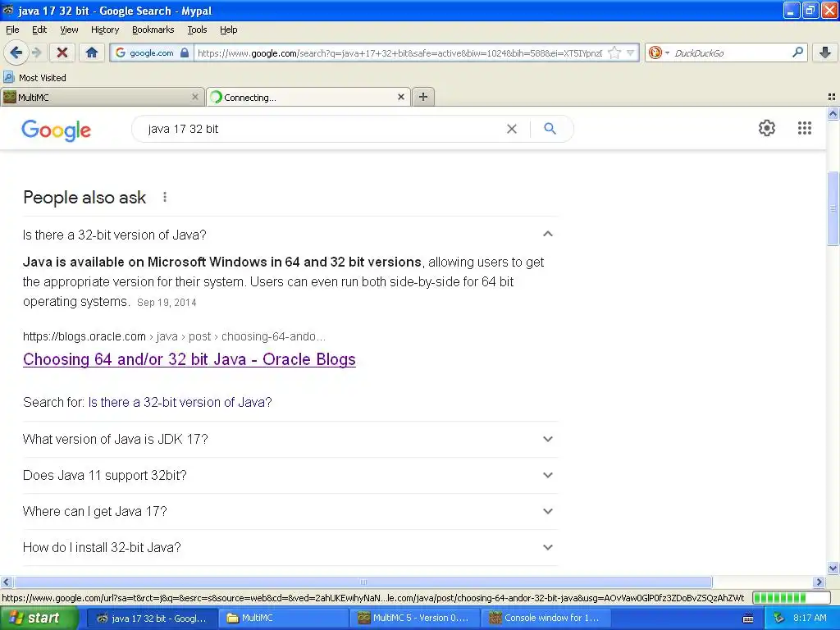Viewport: 840px width, 630px height.
Task: Switch to MultiMC 5 - Version taskbar item
Action: [415, 619]
